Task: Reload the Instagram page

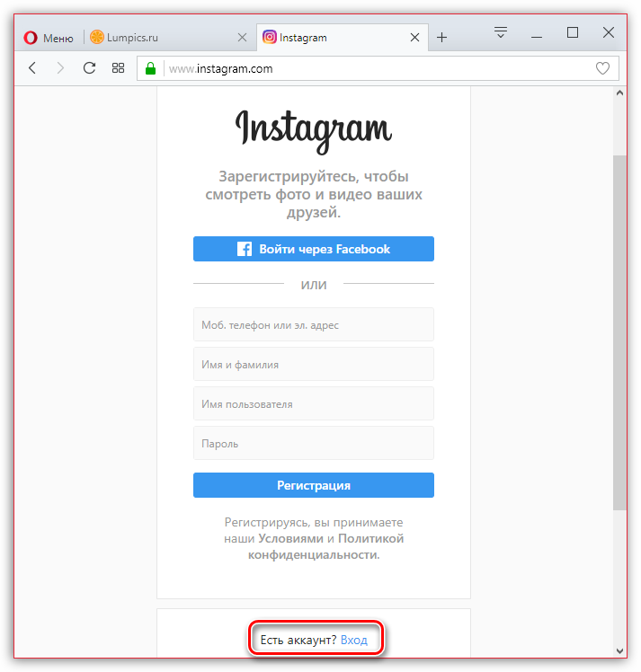Action: [89, 67]
